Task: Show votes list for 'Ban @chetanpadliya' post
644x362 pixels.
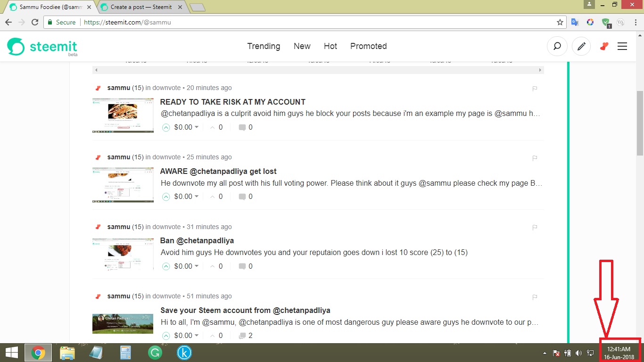Action: 216,266
